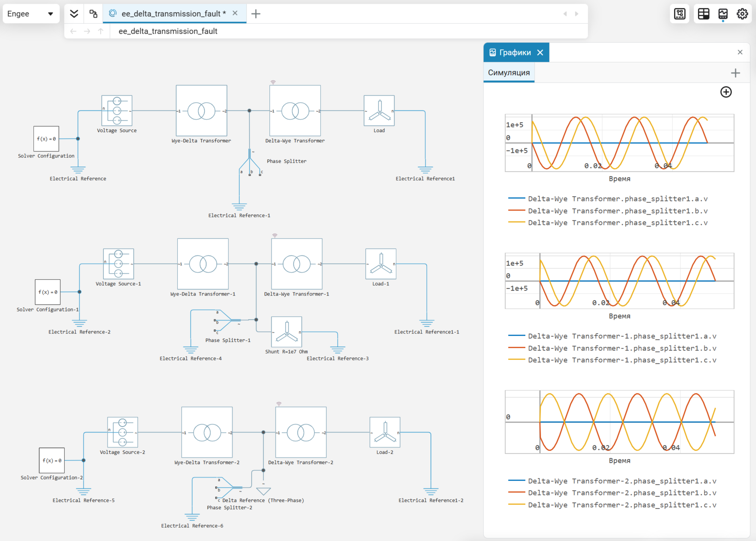Select the Electrical Reference-3 ground block
Viewport: 756px width, 541px height.
pos(337,349)
